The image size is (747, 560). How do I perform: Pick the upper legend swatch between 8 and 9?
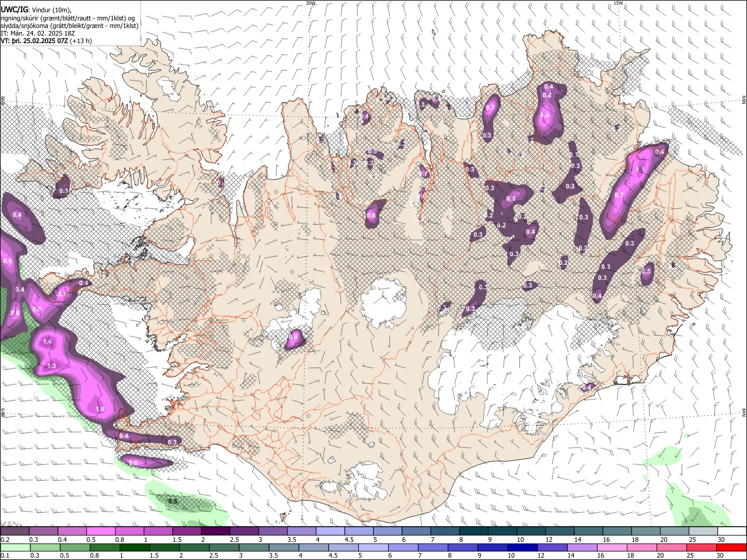pyautogui.click(x=474, y=531)
